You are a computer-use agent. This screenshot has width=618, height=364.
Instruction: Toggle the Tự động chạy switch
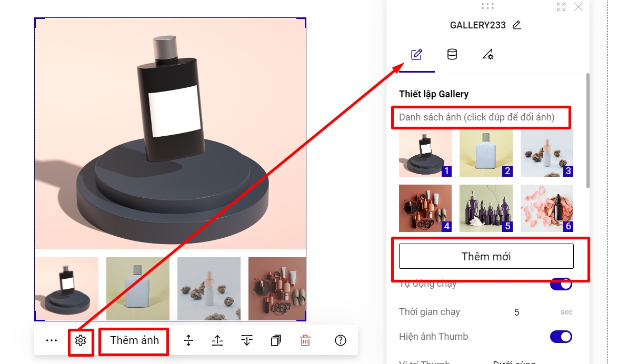561,285
